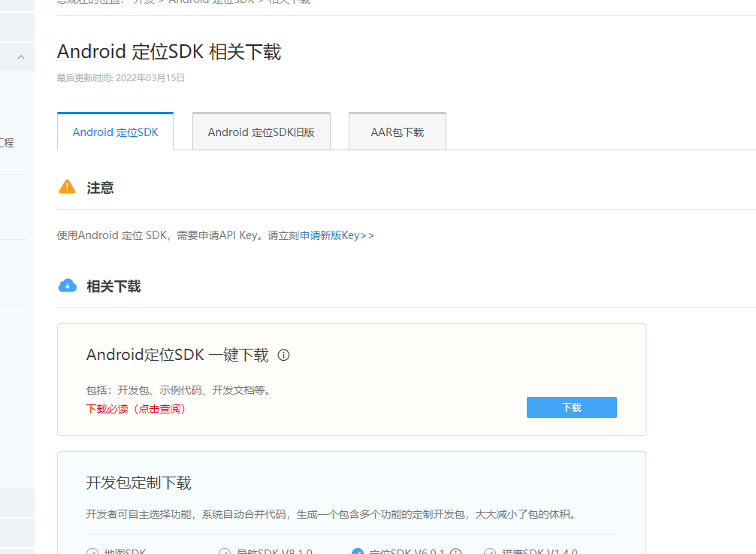View the 下载必读（点击查阅）notice
Viewport: 756px width, 554px height.
pos(136,408)
